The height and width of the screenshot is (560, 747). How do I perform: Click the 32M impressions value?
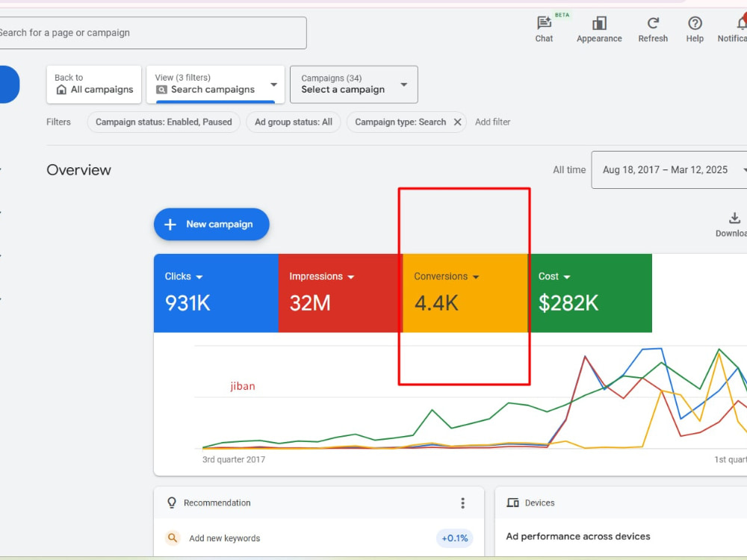click(x=310, y=303)
